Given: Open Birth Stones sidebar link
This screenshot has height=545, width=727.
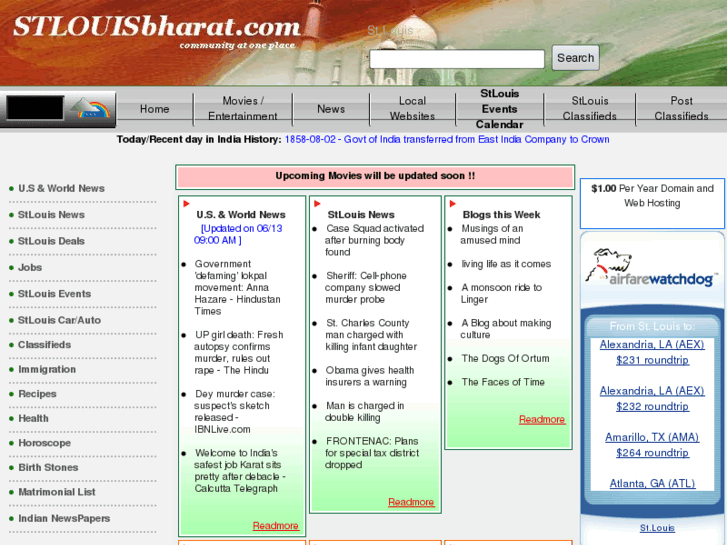Looking at the screenshot, I should pyautogui.click(x=48, y=468).
